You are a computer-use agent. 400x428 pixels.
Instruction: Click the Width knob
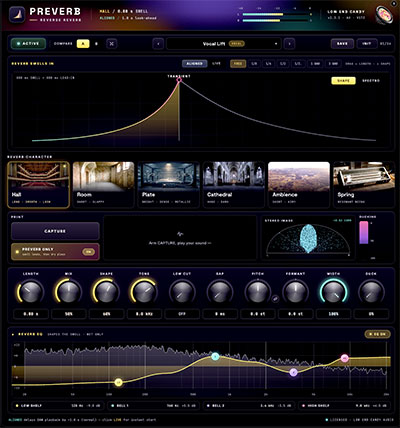(x=333, y=292)
